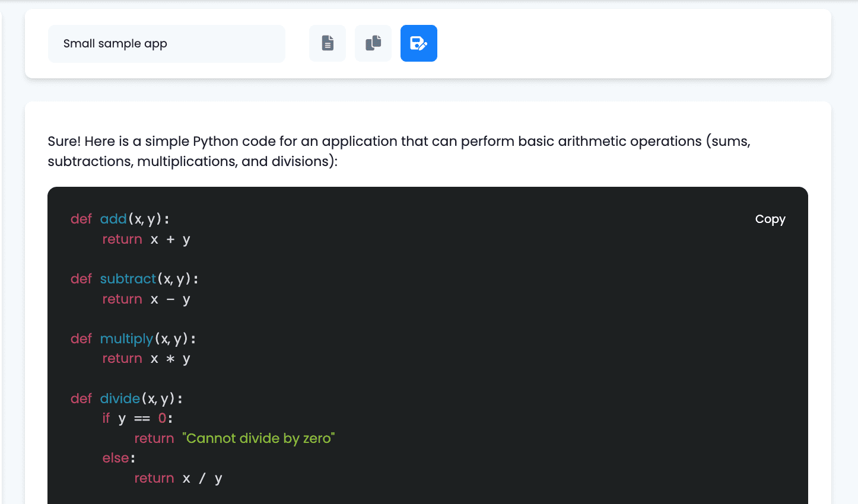Click the red 0 literal in condition
The image size is (858, 504).
coord(162,419)
